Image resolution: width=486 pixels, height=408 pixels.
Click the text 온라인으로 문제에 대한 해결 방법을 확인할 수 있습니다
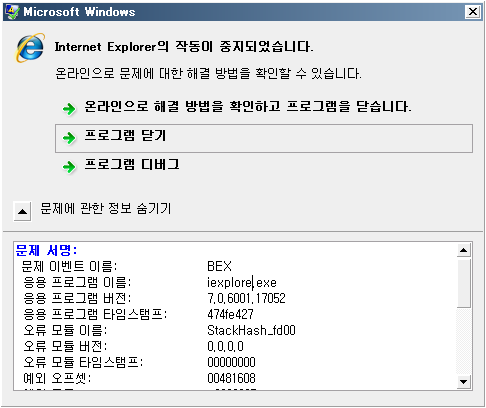click(x=208, y=73)
